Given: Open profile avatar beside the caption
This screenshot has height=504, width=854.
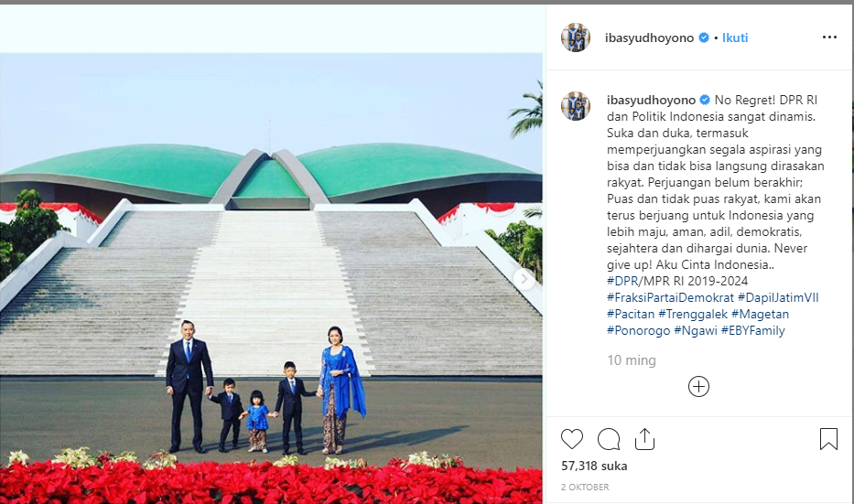Looking at the screenshot, I should click(576, 105).
